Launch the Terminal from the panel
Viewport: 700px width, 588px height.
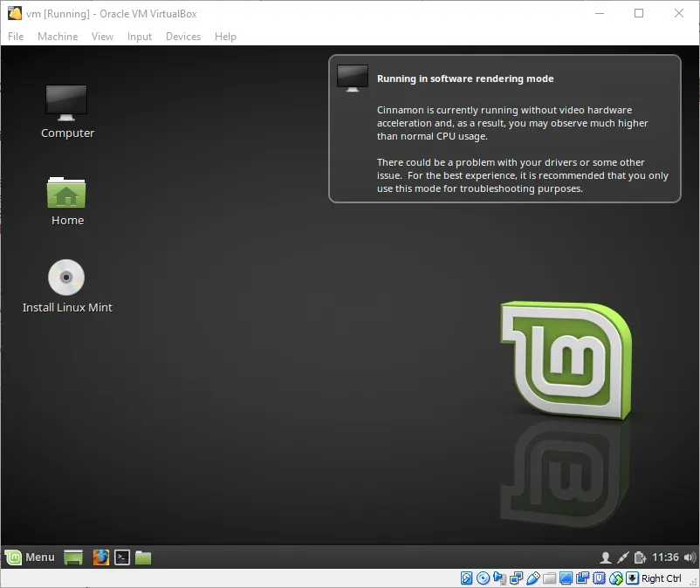(122, 557)
